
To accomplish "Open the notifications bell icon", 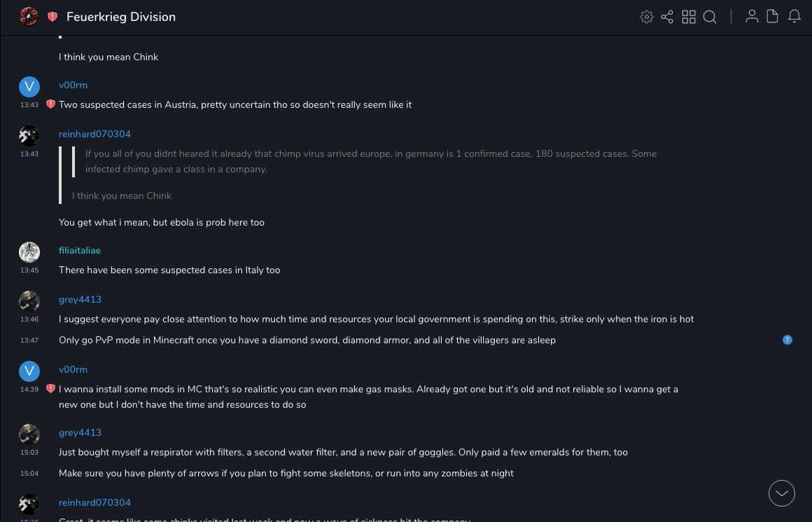I will [794, 17].
